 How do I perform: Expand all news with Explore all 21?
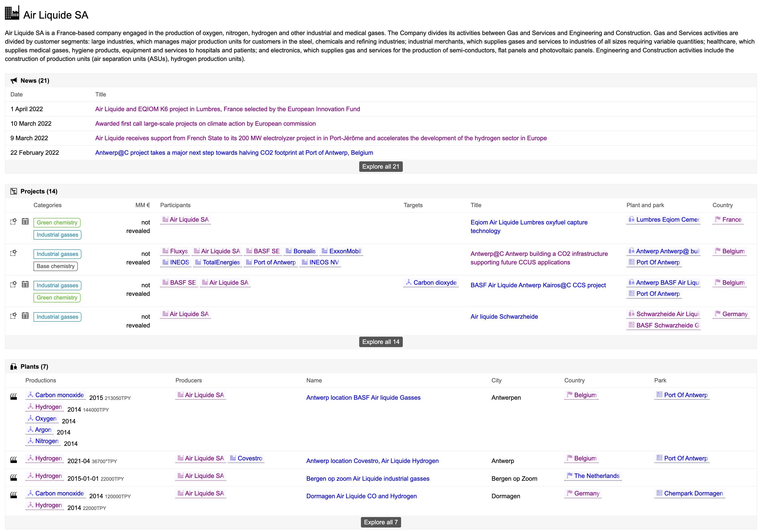(x=381, y=166)
